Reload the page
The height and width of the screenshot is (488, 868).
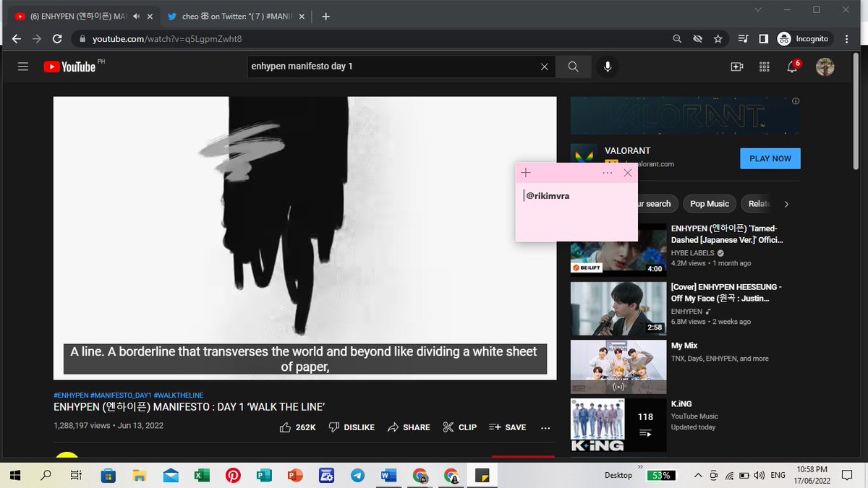[x=57, y=38]
